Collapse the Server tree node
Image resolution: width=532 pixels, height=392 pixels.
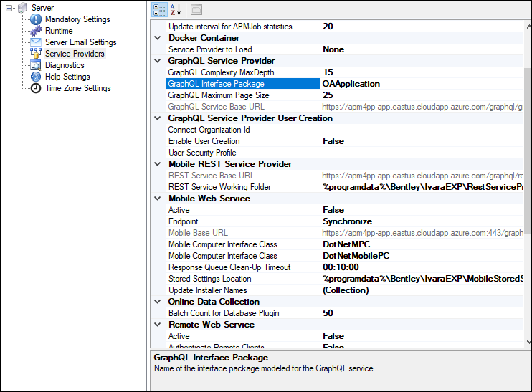(9, 8)
